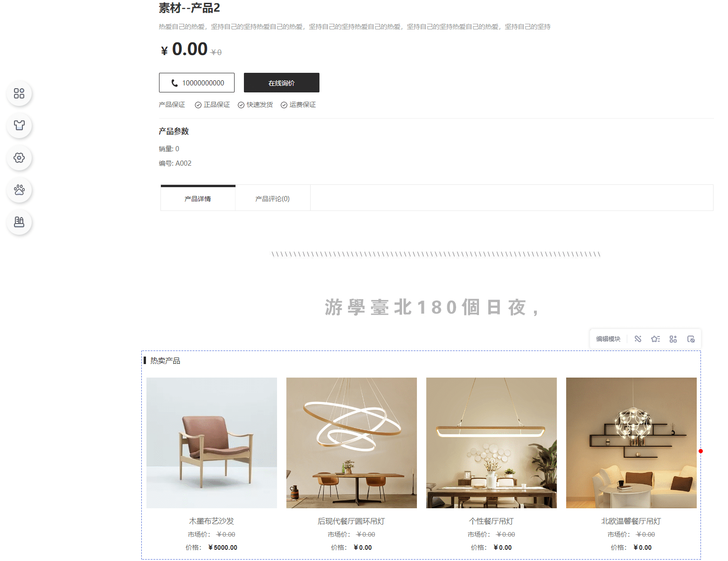
Task: Select the 产品详情 tab
Action: tap(198, 198)
